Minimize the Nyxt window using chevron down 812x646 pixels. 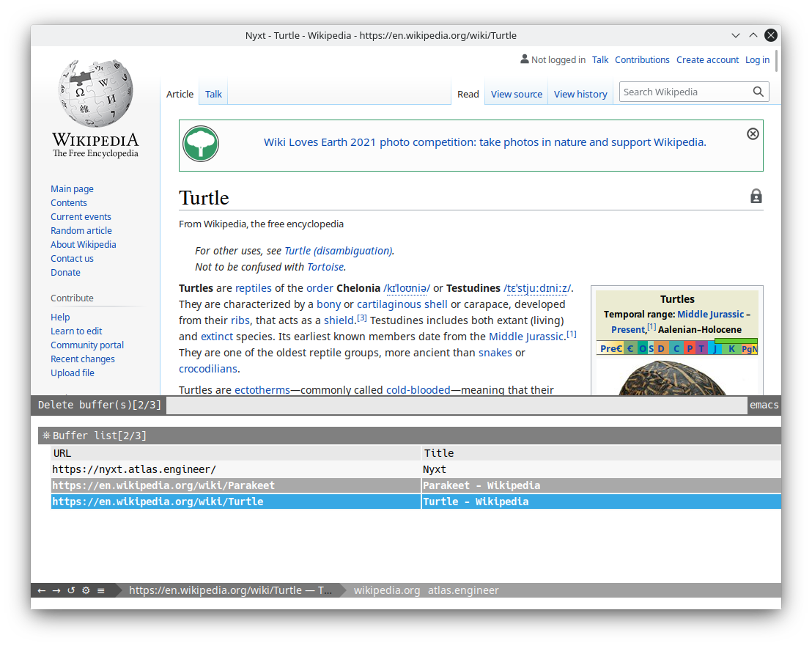pos(735,35)
